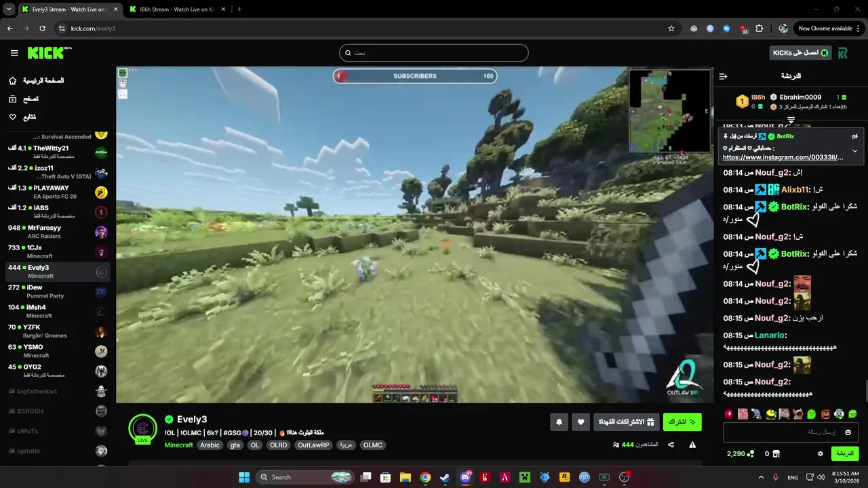Screen dimensions: 868x488
Task: Open Discord from the taskbar
Action: coord(465,477)
